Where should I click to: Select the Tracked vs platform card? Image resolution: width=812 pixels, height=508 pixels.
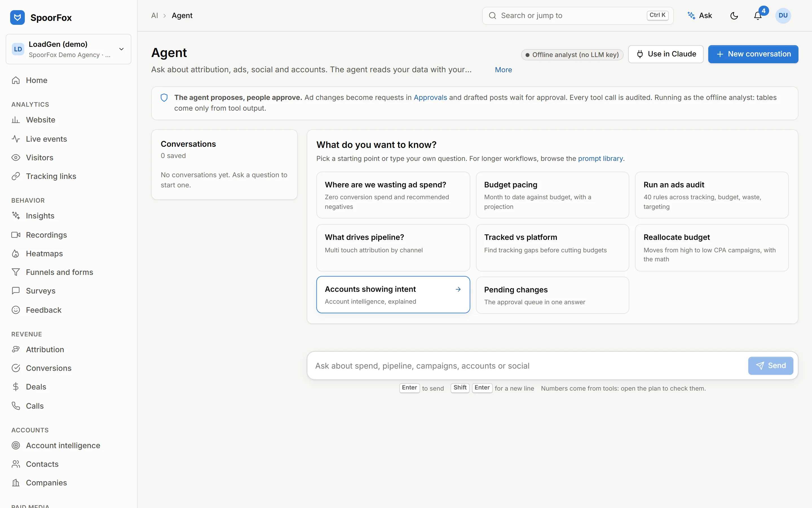[x=552, y=248]
